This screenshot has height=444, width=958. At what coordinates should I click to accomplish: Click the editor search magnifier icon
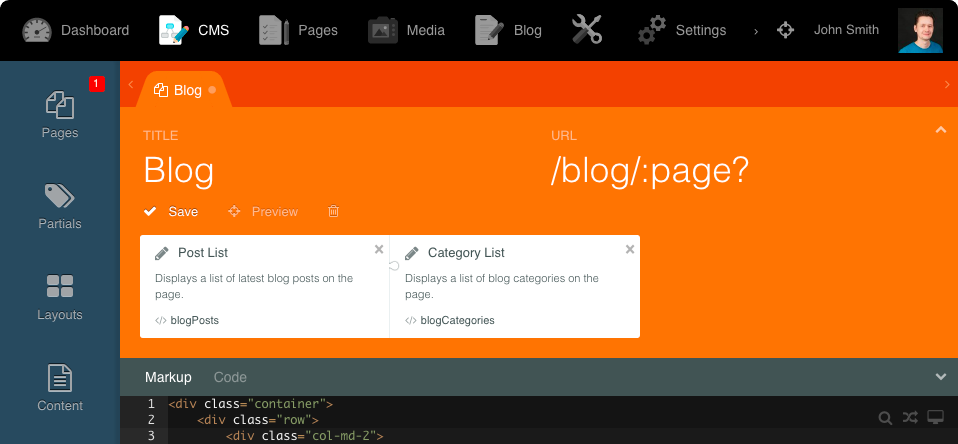pyautogui.click(x=885, y=417)
